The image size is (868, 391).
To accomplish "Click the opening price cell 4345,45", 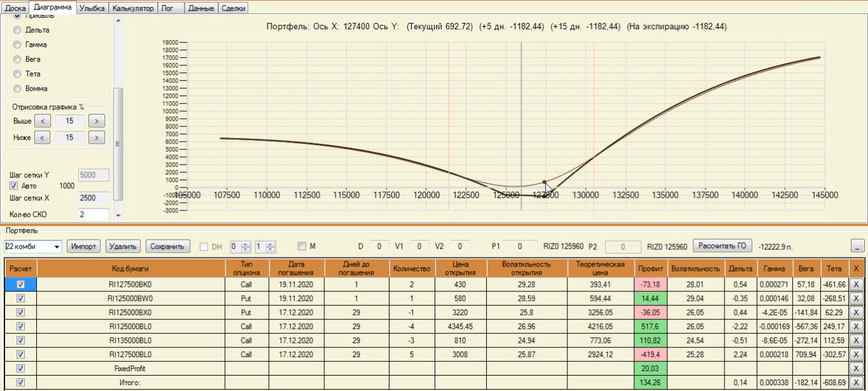I will pyautogui.click(x=460, y=326).
